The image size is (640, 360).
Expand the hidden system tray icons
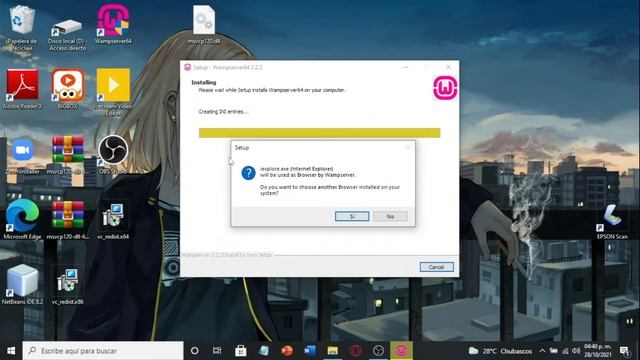542,351
